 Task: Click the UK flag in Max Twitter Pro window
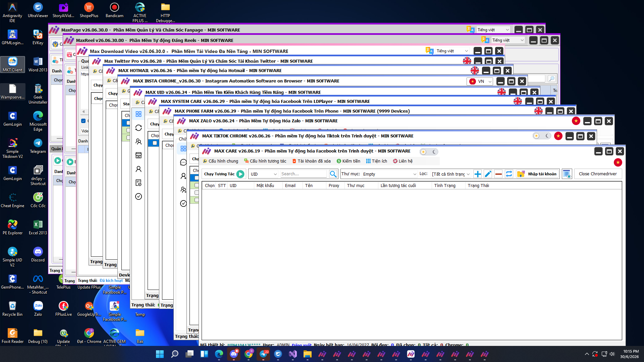click(x=467, y=61)
